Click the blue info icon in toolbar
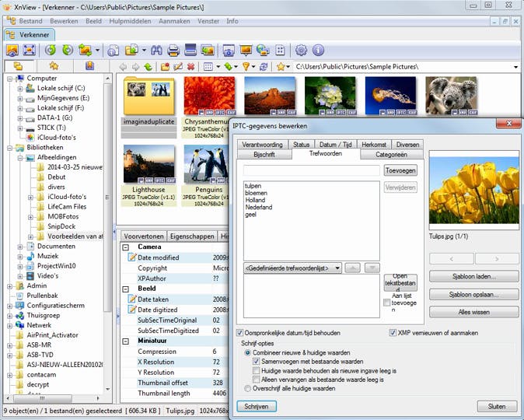The height and width of the screenshot is (420, 524). (318, 50)
